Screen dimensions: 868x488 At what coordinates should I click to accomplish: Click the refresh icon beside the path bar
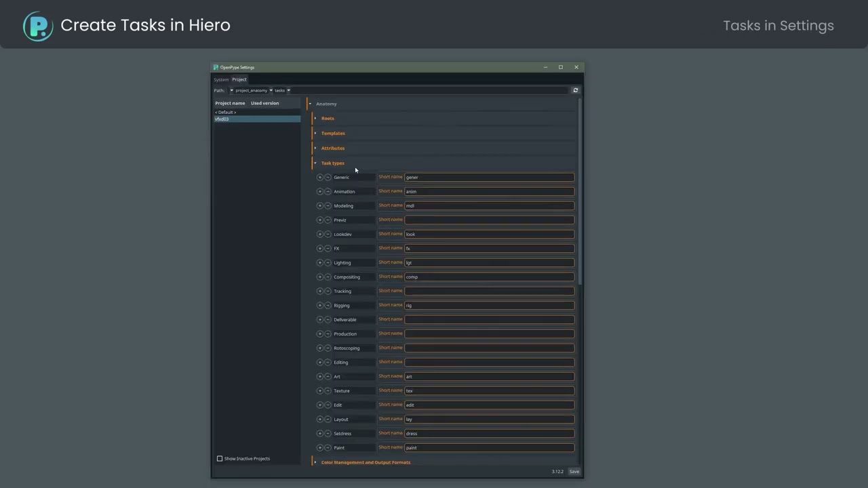[x=575, y=90]
